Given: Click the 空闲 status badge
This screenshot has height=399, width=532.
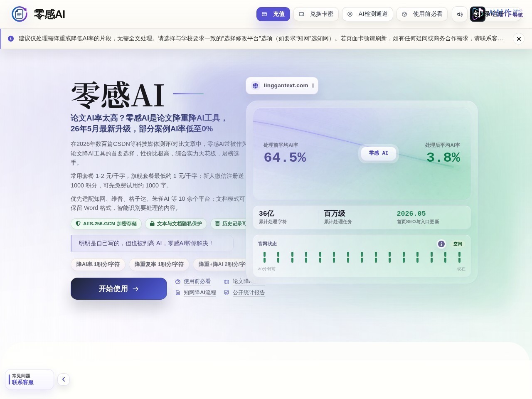Looking at the screenshot, I should (x=458, y=244).
